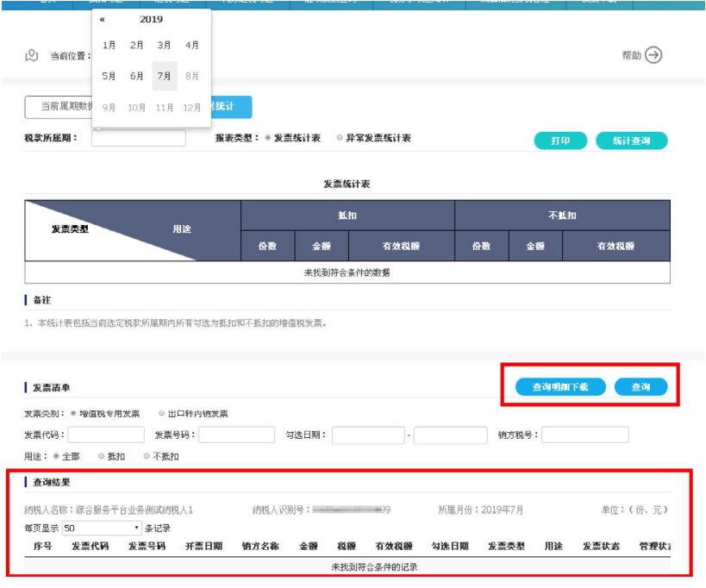This screenshot has height=588, width=706.
Task: Click the 销方税号 input field
Action: click(x=584, y=435)
